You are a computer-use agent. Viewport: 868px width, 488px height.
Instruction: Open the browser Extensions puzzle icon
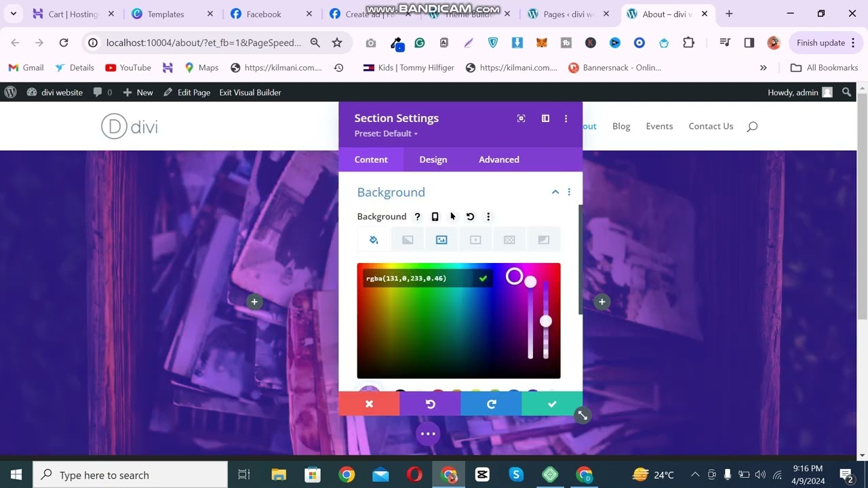click(x=688, y=43)
